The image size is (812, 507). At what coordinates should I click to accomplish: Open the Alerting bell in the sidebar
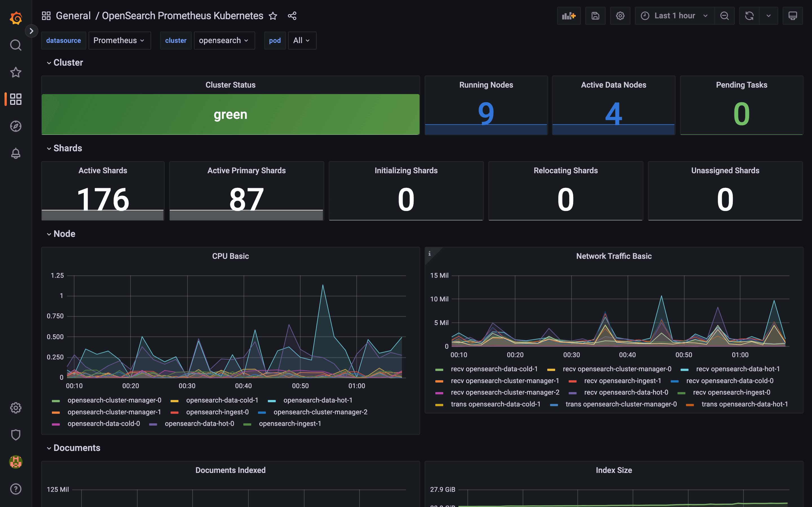click(16, 153)
